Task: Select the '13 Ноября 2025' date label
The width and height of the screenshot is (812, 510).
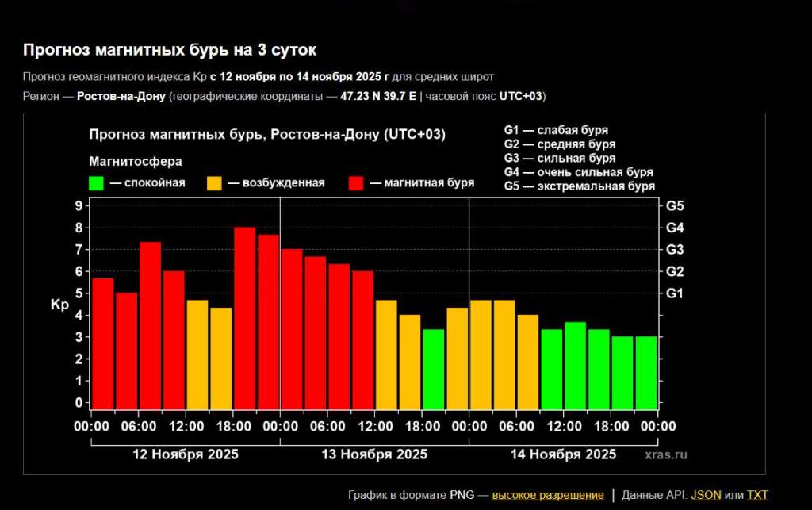Action: point(374,454)
